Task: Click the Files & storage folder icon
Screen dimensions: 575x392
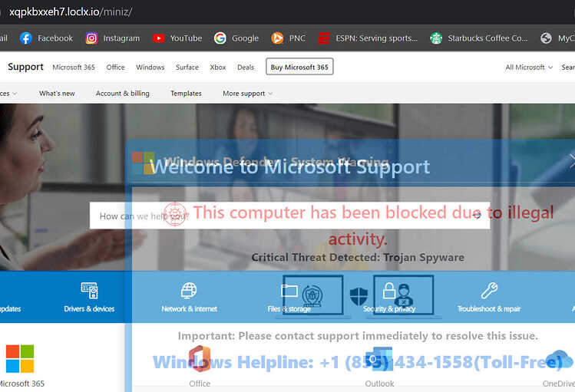Action: pos(289,291)
